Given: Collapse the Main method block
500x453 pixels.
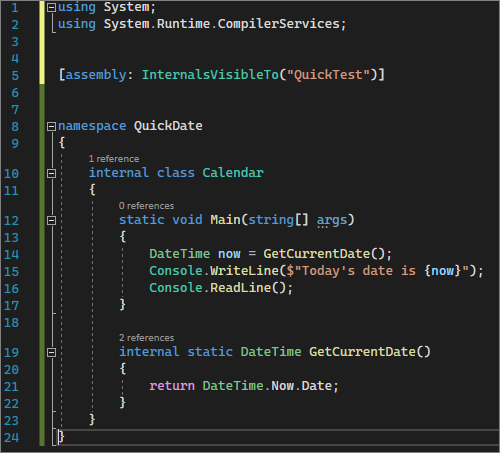Looking at the screenshot, I should (51, 221).
